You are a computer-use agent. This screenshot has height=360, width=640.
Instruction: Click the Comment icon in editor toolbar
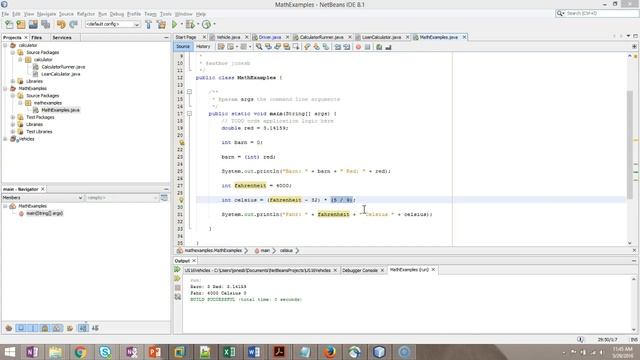pos(379,47)
